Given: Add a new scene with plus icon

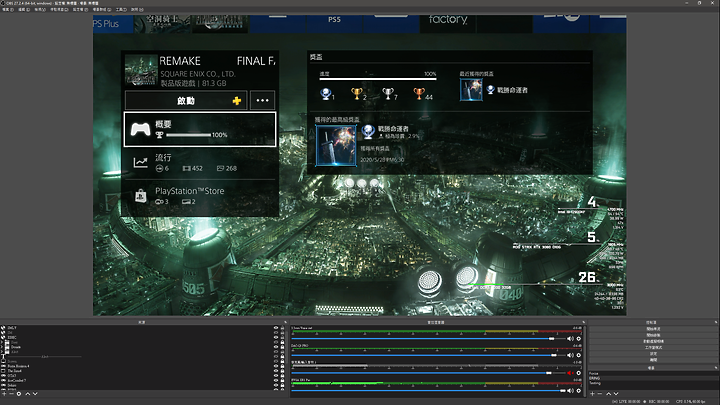Looking at the screenshot, I should [592, 394].
